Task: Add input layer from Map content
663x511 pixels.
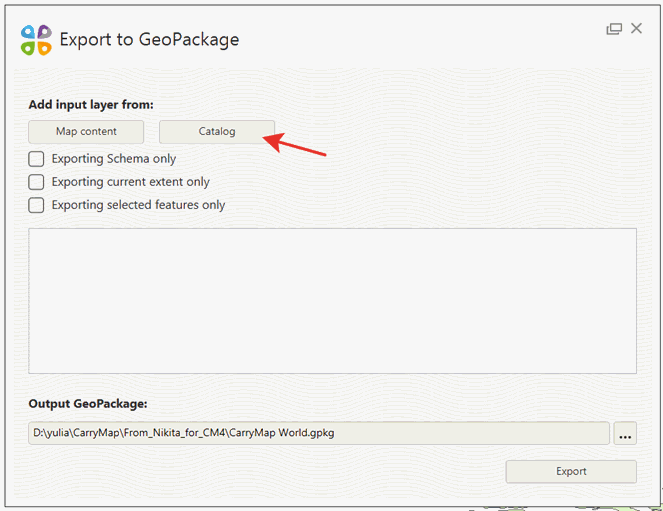Action: (x=86, y=131)
